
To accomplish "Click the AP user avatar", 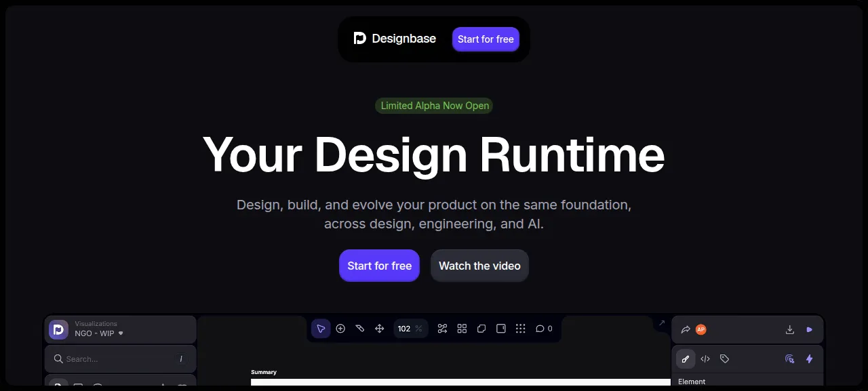I will click(x=701, y=329).
